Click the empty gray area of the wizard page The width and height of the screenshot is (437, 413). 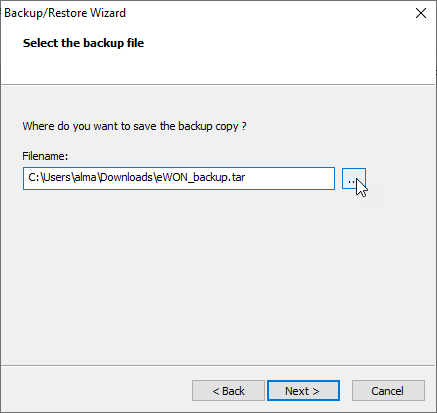(218, 277)
